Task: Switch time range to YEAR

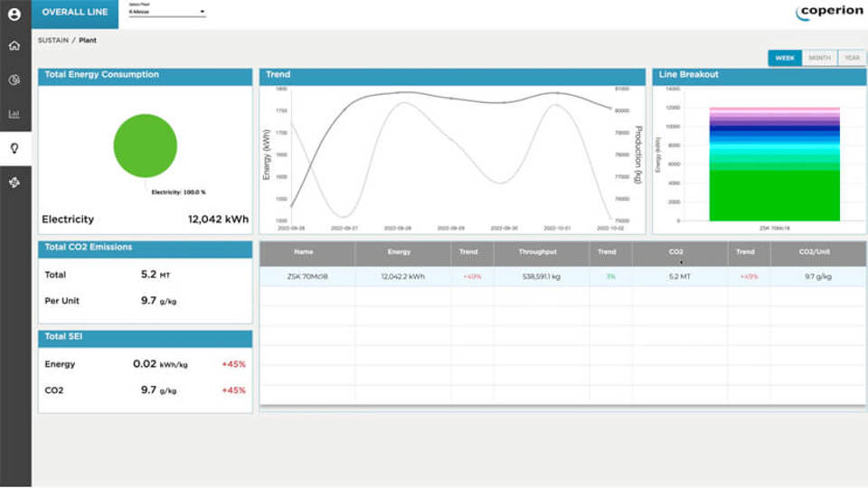Action: (x=851, y=58)
